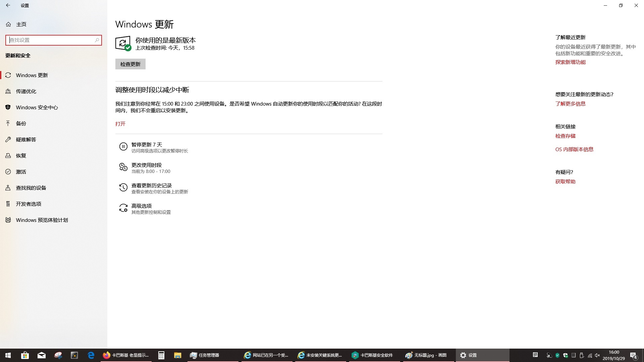Open taskbar clock 16:00

tap(614, 355)
